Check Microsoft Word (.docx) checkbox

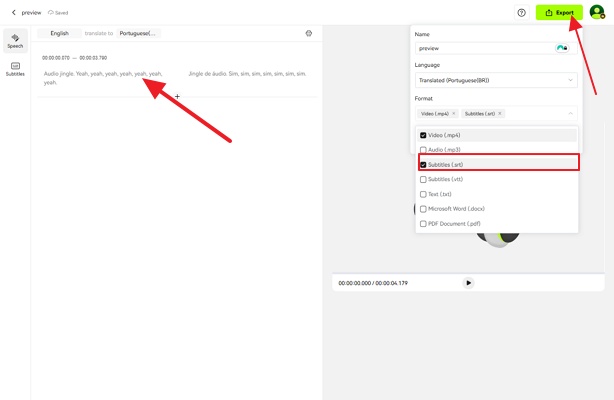click(x=423, y=209)
